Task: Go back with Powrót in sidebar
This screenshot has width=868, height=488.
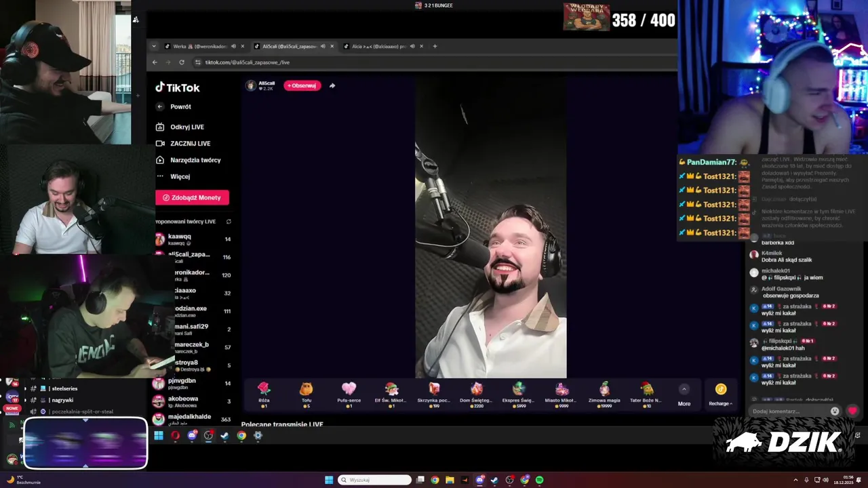Action: pos(174,106)
